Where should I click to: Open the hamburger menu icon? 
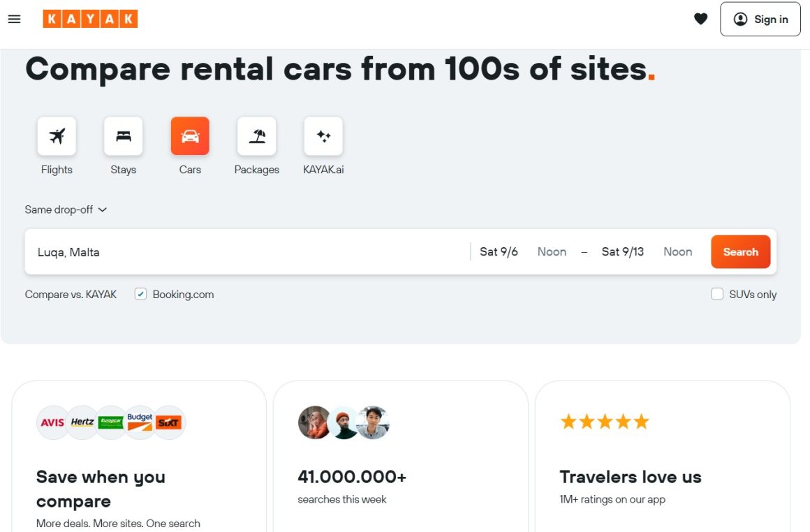point(14,19)
